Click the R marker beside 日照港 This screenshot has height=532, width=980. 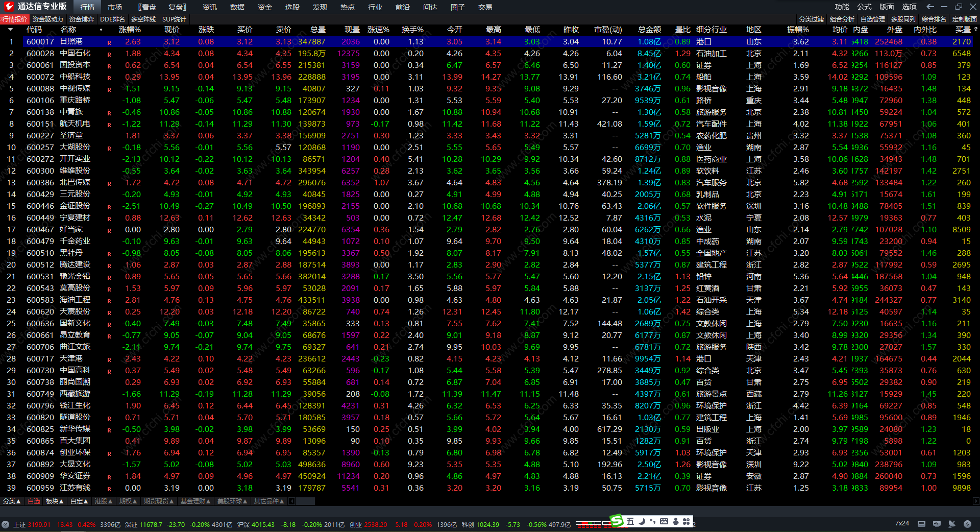click(x=109, y=42)
